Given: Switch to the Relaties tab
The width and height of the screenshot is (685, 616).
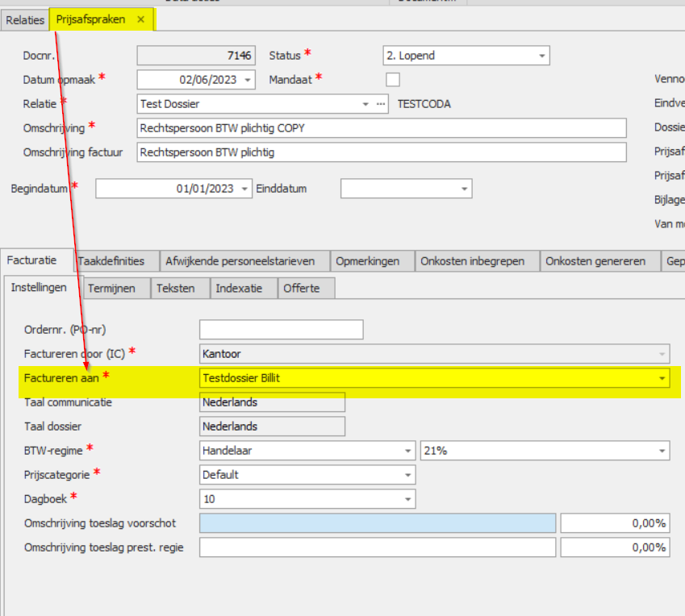Looking at the screenshot, I should click(x=25, y=19).
